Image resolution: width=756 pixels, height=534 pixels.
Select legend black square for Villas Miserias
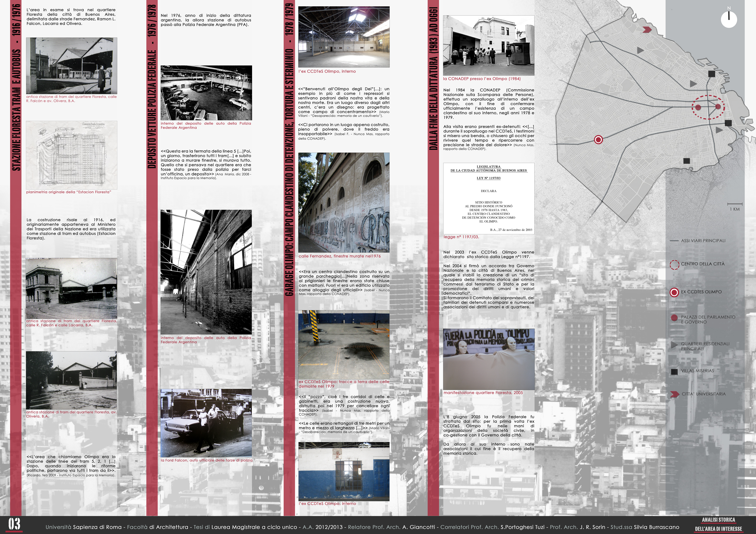(x=674, y=372)
